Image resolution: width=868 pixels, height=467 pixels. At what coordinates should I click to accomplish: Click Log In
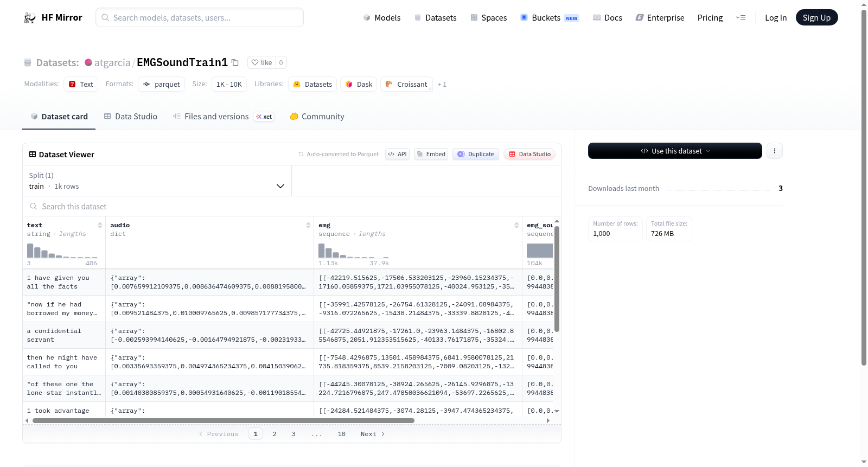coord(776,18)
